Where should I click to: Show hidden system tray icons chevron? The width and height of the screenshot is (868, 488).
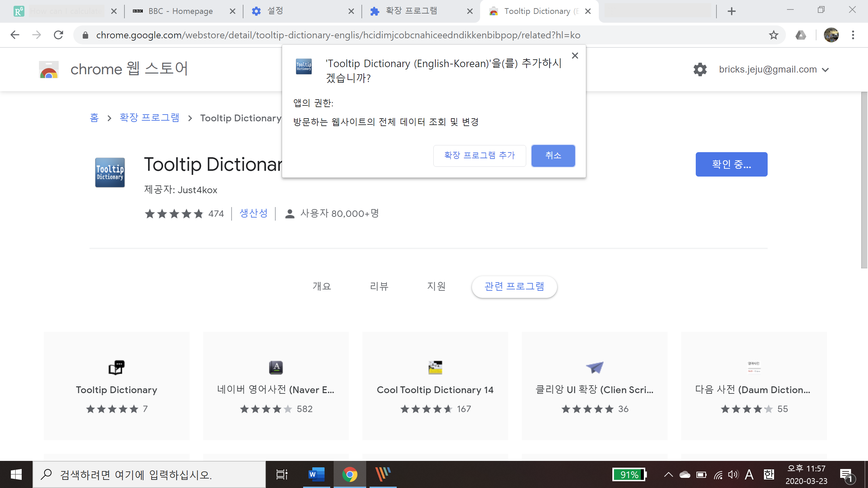[x=668, y=474]
